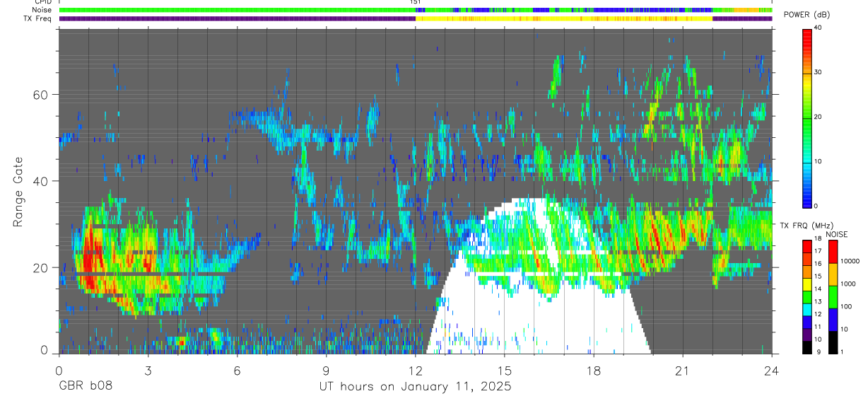Screen dimensions: 868x401
Task: Click the 'GBR b08' radar label
Action: click(86, 386)
